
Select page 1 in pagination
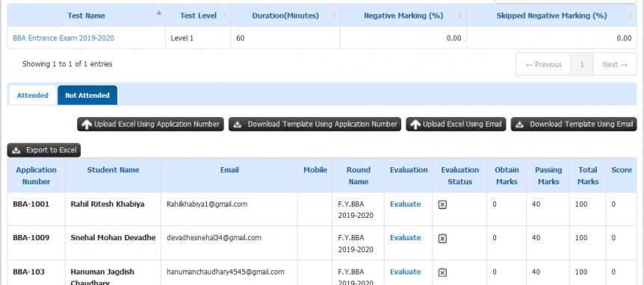pos(581,64)
